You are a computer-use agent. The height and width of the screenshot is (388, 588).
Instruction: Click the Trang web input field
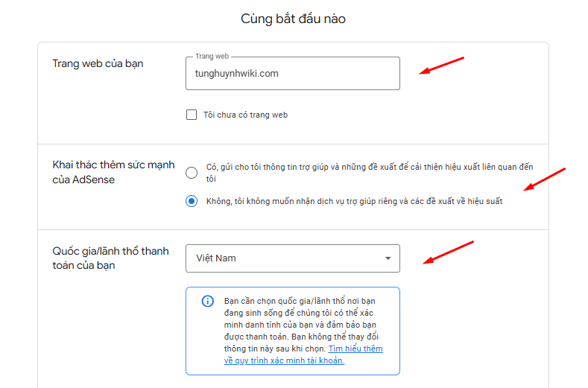coord(292,74)
